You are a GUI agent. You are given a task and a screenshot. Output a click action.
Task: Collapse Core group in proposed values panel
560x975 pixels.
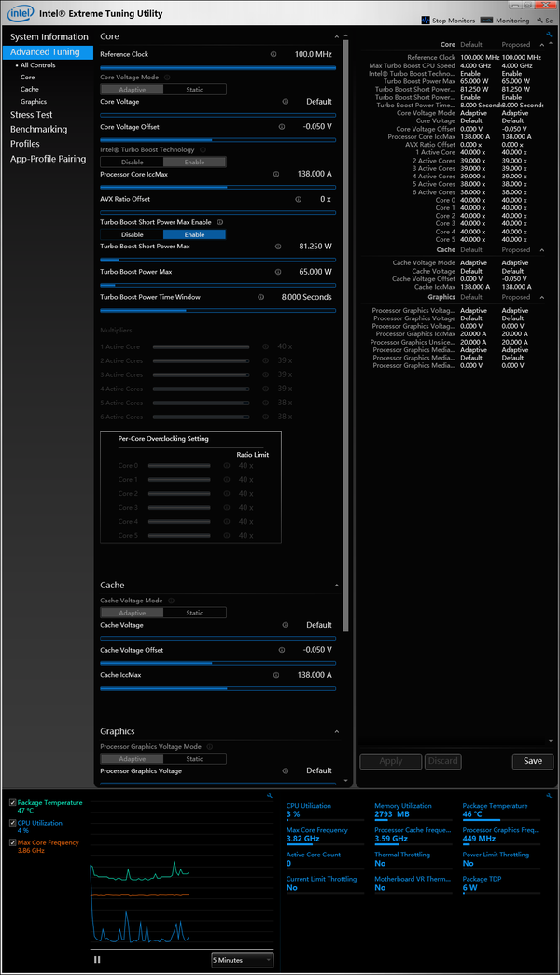tap(542, 45)
